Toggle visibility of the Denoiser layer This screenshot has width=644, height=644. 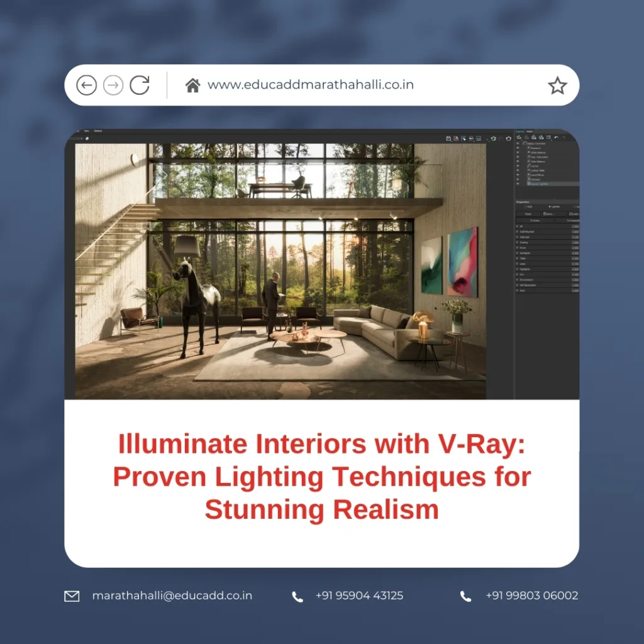[x=517, y=179]
